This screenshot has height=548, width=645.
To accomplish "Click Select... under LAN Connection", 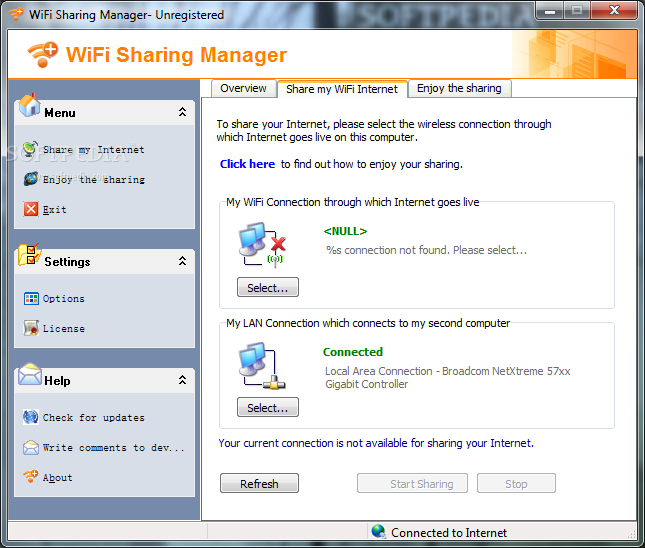I will click(268, 407).
